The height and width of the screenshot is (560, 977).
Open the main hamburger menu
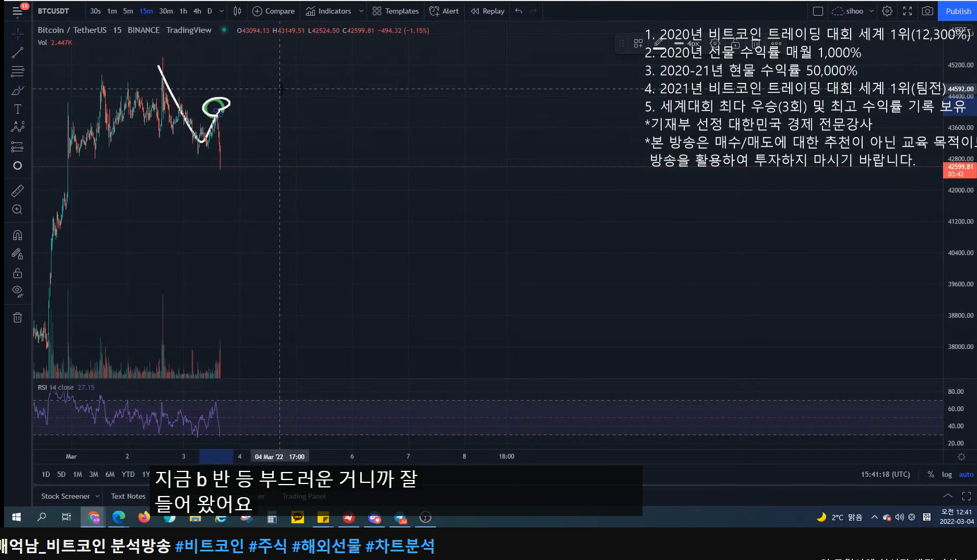coord(18,11)
